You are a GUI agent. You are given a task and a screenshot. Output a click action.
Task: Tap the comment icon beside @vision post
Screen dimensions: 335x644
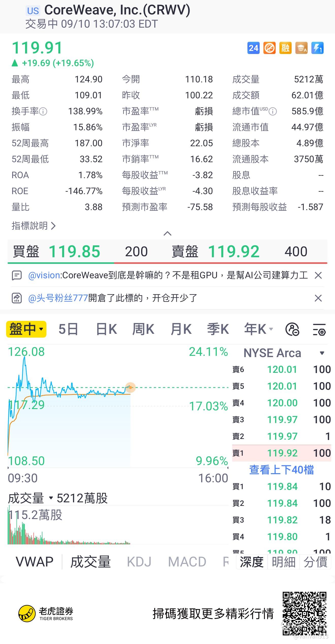(17, 275)
